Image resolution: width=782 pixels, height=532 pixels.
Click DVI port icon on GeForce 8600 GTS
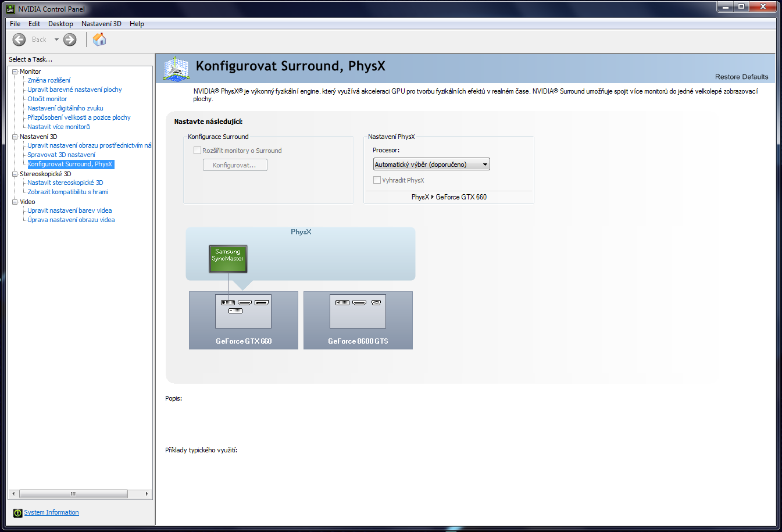[342, 302]
